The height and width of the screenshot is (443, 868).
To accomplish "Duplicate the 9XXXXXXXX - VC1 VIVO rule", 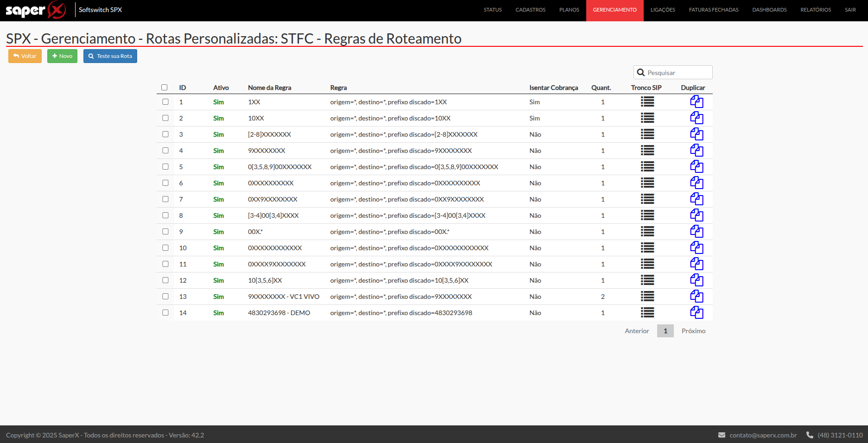I will [x=697, y=297].
